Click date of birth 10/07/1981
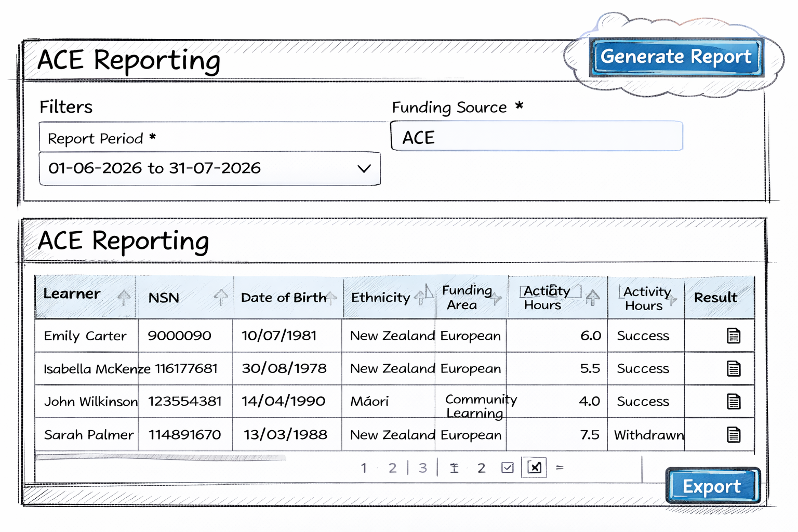798x532 pixels. pos(279,336)
